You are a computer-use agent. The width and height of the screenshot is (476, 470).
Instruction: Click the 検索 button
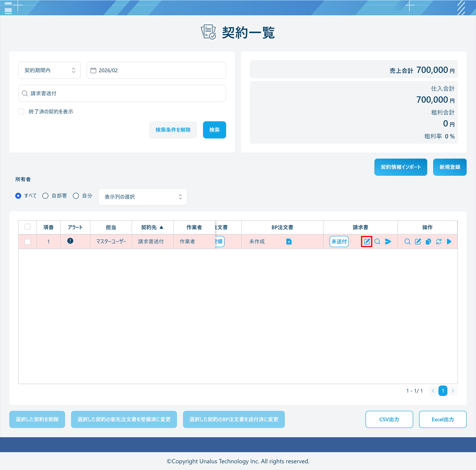pos(215,130)
